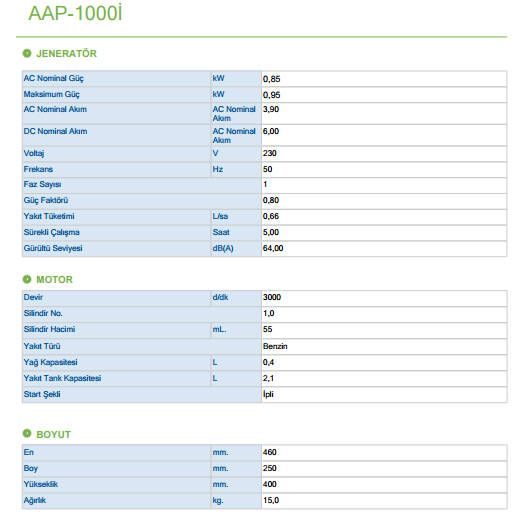Click the Yakıt Tüketimi row label
The height and width of the screenshot is (529, 526).
(x=49, y=216)
